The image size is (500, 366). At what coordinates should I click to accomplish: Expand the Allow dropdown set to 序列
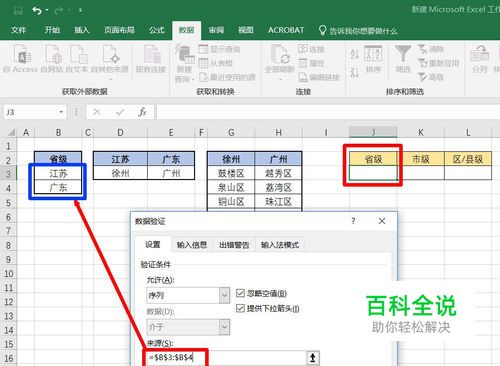(x=225, y=295)
